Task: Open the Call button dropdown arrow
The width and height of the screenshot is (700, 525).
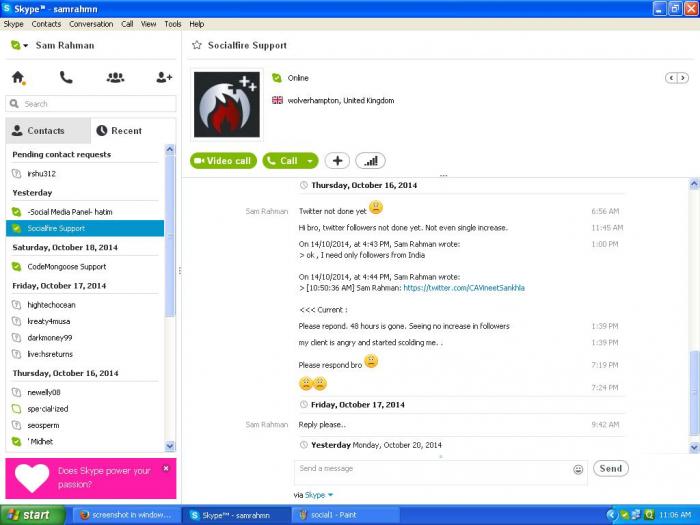Action: (310, 161)
